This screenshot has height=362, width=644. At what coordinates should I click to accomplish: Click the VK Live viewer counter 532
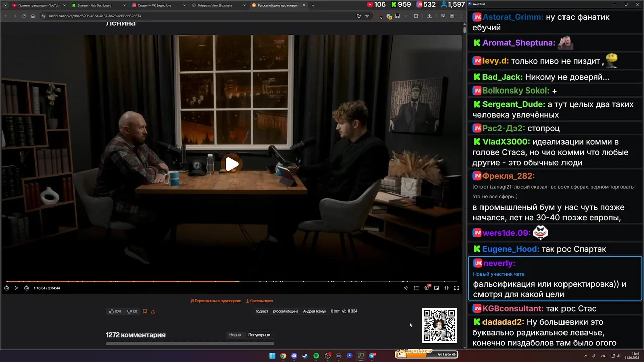click(x=426, y=4)
